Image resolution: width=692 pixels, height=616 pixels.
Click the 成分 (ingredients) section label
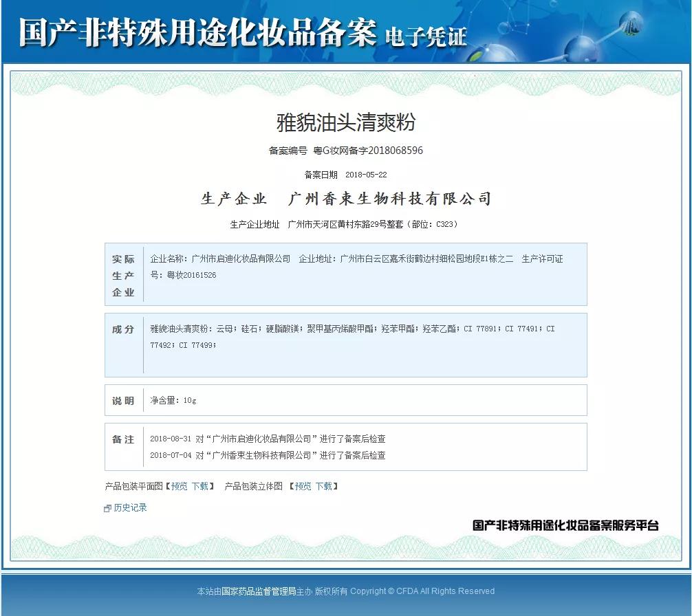[x=123, y=329]
